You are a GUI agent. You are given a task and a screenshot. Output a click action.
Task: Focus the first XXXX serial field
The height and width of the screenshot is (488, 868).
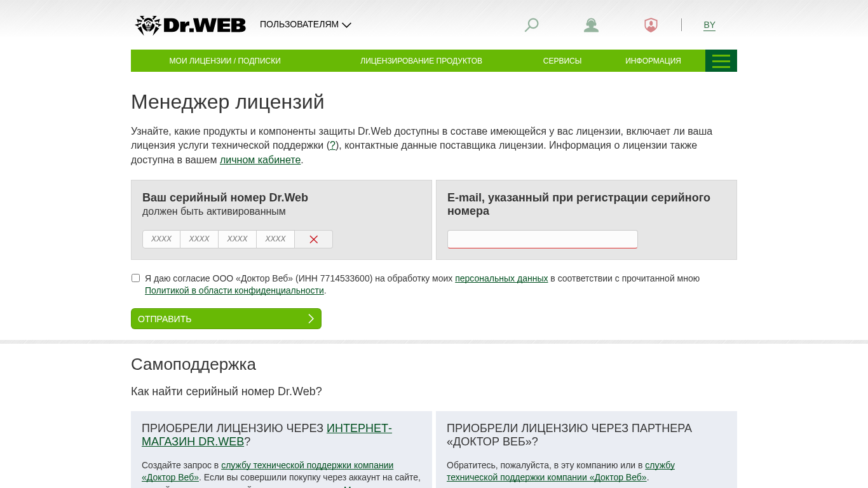tap(161, 239)
